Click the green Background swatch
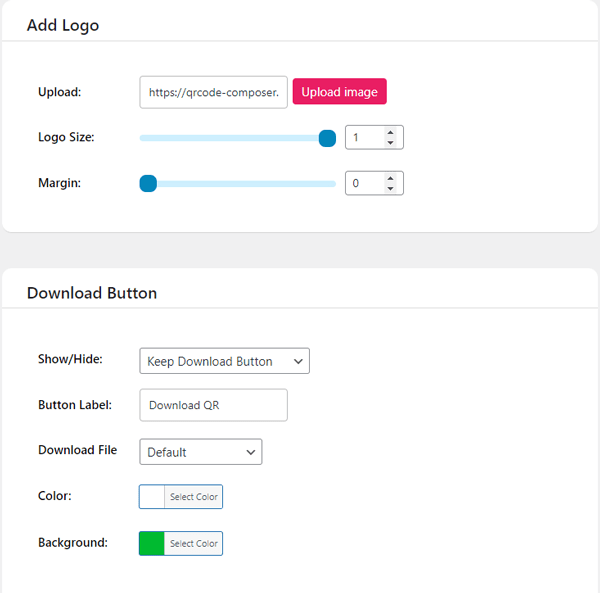This screenshot has height=593, width=600. [152, 543]
